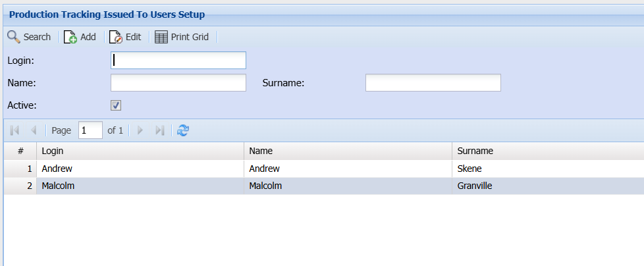Uncheck the Active checkbox
This screenshot has width=644, height=266.
[x=116, y=105]
